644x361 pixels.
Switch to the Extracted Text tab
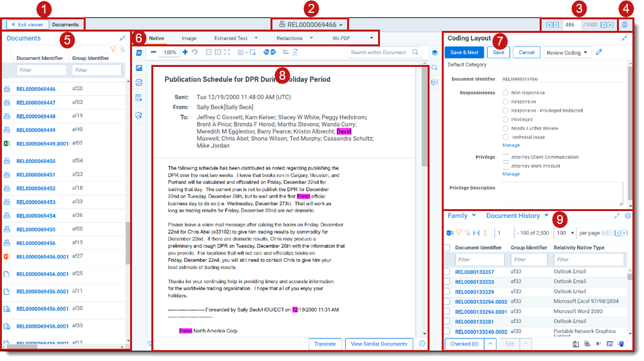click(231, 38)
